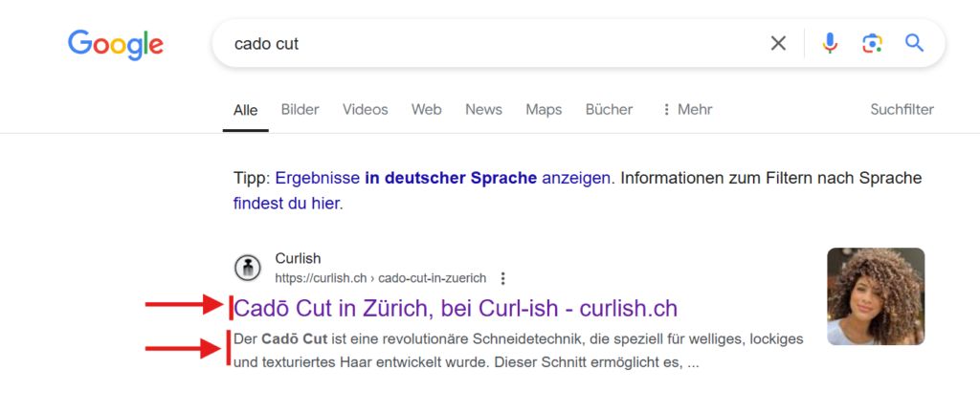This screenshot has width=980, height=413.
Task: Select the Alle tab
Action: click(246, 110)
